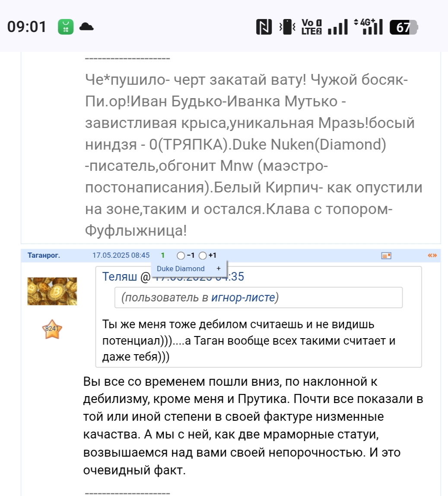Select the −1 vote radio button
Viewport: 448px width, 496px height.
pos(181,256)
